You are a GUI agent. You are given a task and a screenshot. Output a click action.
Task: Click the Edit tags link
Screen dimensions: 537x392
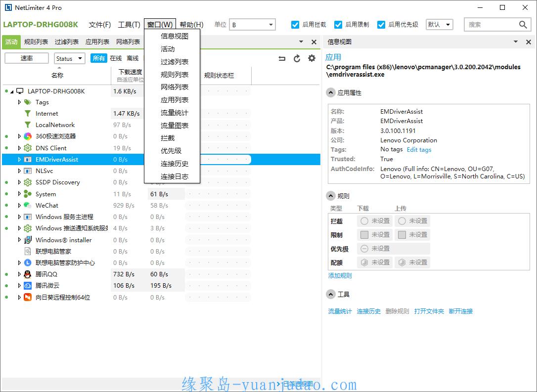tap(419, 150)
